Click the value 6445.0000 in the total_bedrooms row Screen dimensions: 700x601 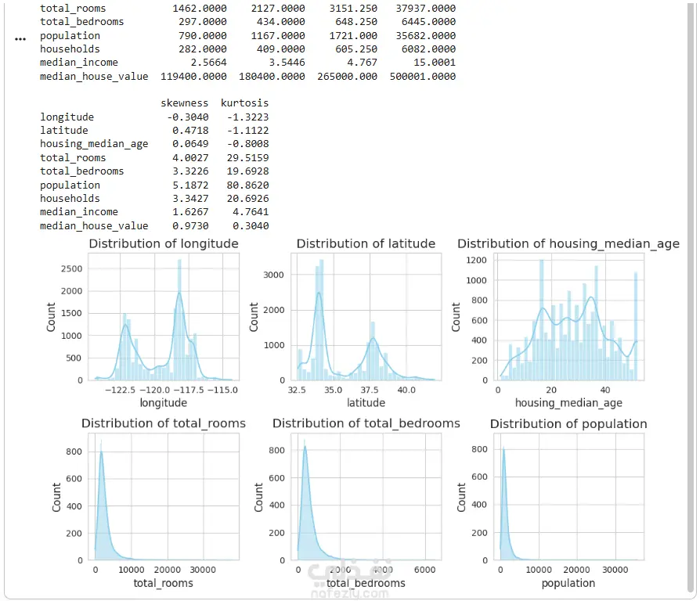click(428, 21)
